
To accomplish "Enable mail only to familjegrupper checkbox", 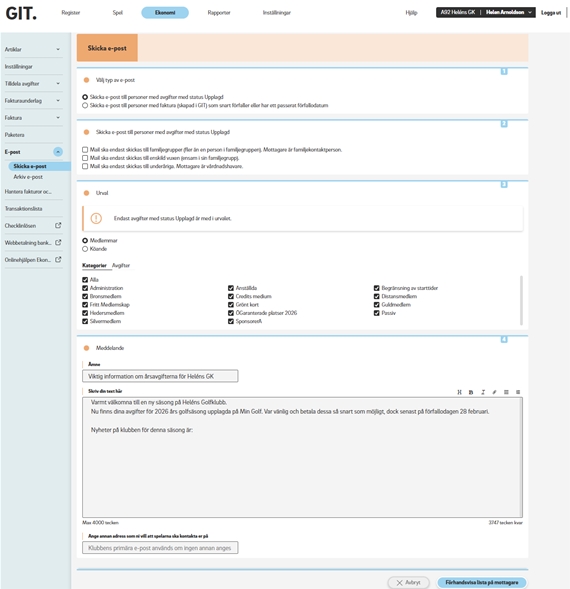I will [85, 150].
